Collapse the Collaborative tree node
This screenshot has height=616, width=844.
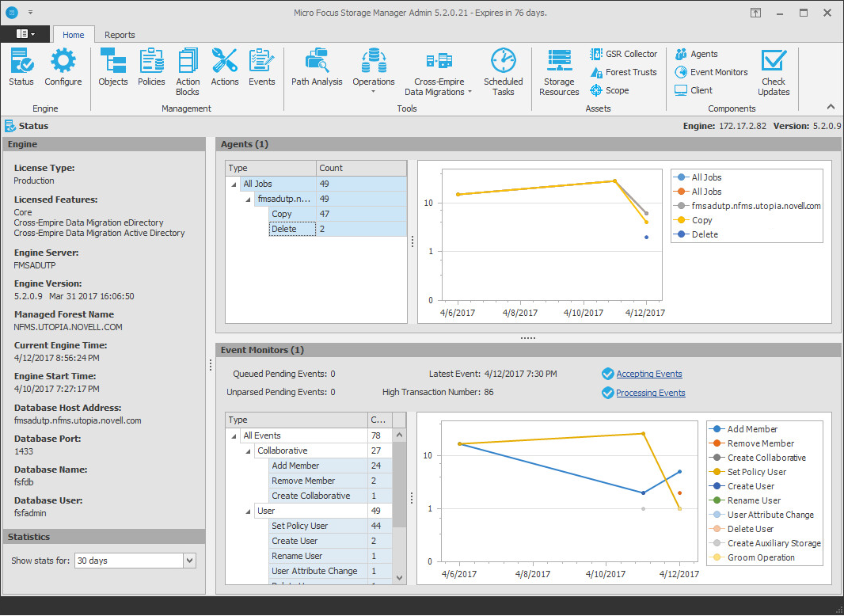pos(248,451)
